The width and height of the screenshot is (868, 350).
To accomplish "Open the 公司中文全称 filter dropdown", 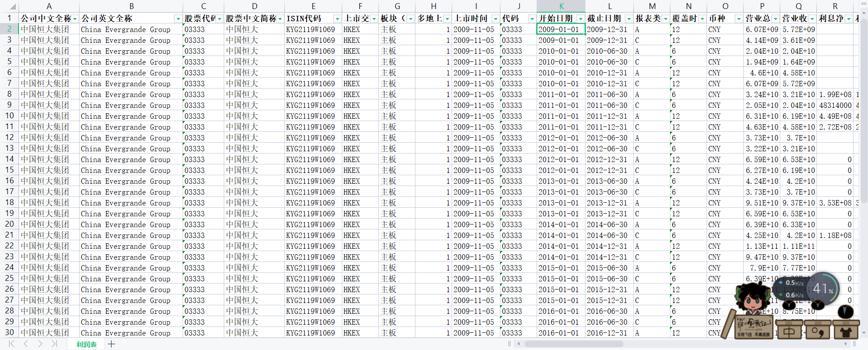I will [75, 19].
